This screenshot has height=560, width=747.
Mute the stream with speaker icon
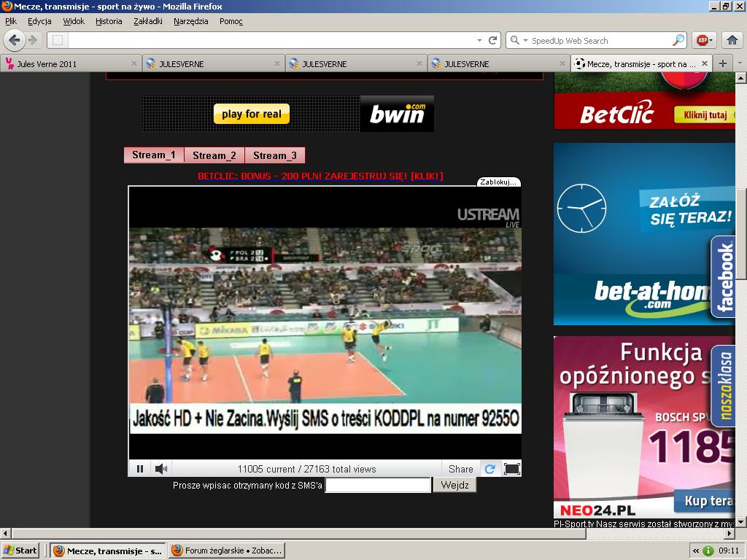(x=161, y=469)
